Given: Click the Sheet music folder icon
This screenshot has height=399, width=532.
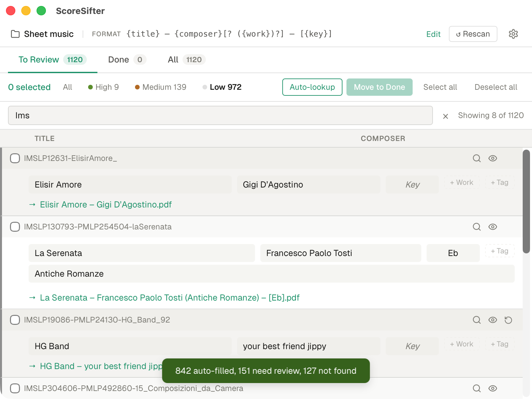Looking at the screenshot, I should point(15,34).
